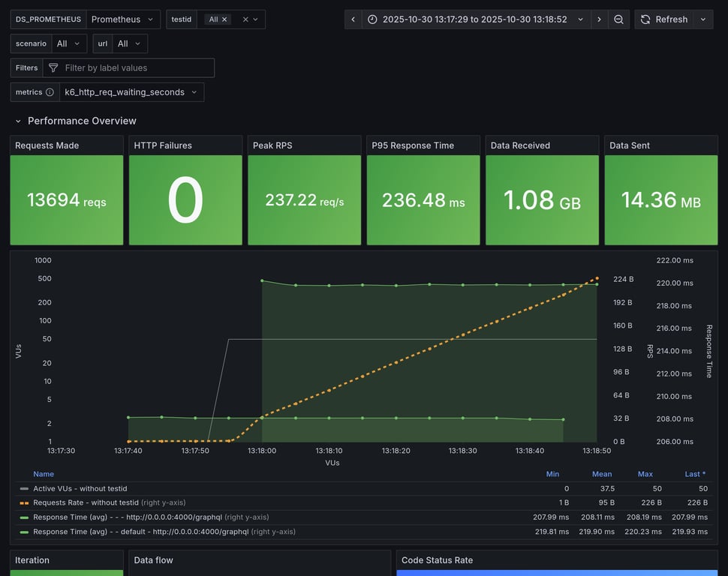Open the refresh interval dropdown arrow

click(703, 19)
